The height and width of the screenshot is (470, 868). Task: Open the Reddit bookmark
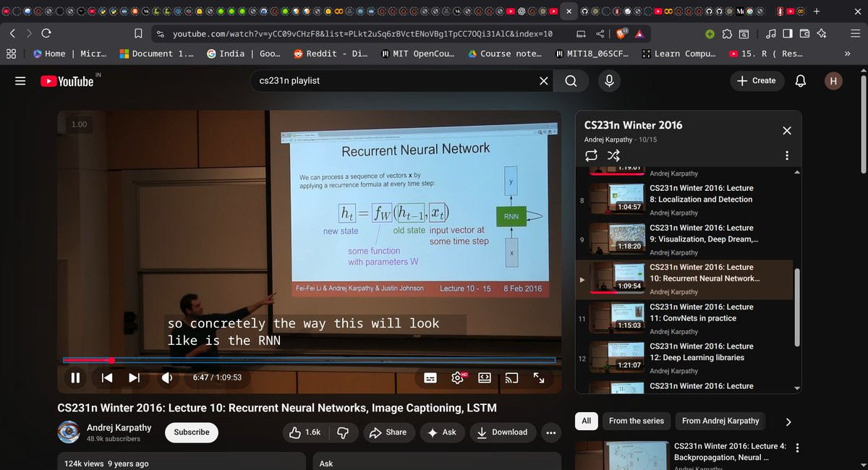coord(331,54)
